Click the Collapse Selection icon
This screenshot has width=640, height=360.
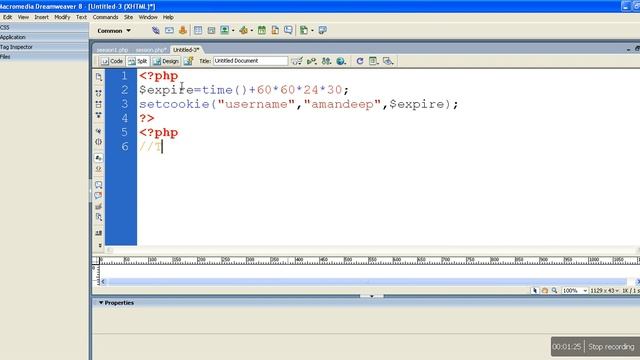coord(99,104)
